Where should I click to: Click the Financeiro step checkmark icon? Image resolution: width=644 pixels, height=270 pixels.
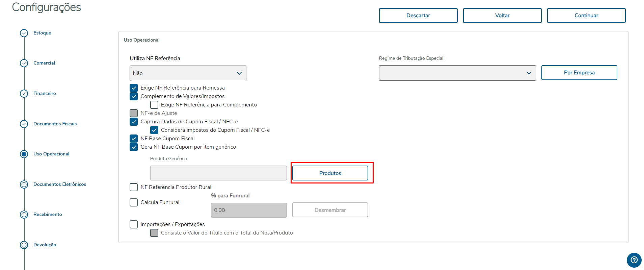[24, 94]
